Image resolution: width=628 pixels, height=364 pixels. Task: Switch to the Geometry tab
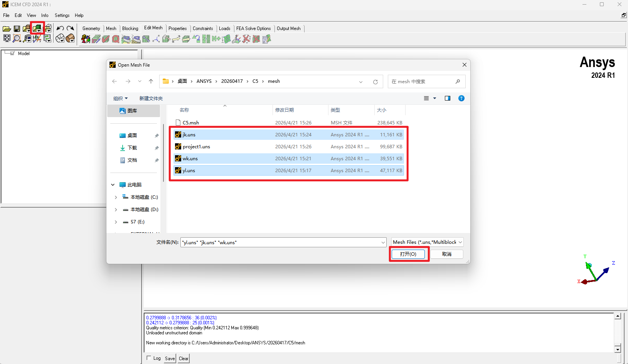(x=91, y=29)
